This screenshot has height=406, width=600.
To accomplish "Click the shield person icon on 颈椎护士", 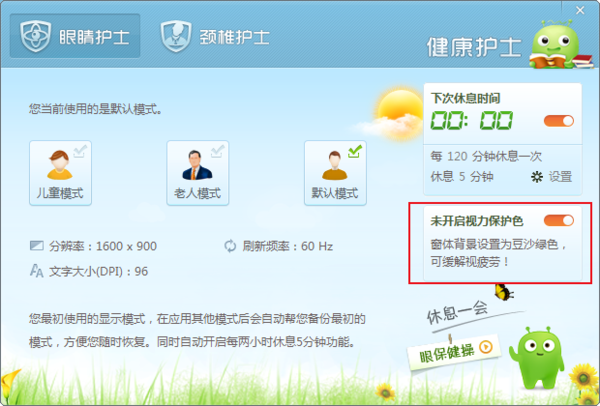I will (x=176, y=36).
